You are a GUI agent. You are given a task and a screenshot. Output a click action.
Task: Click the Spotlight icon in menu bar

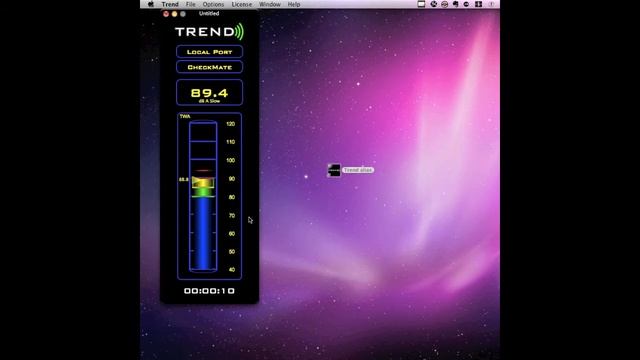coord(491,4)
